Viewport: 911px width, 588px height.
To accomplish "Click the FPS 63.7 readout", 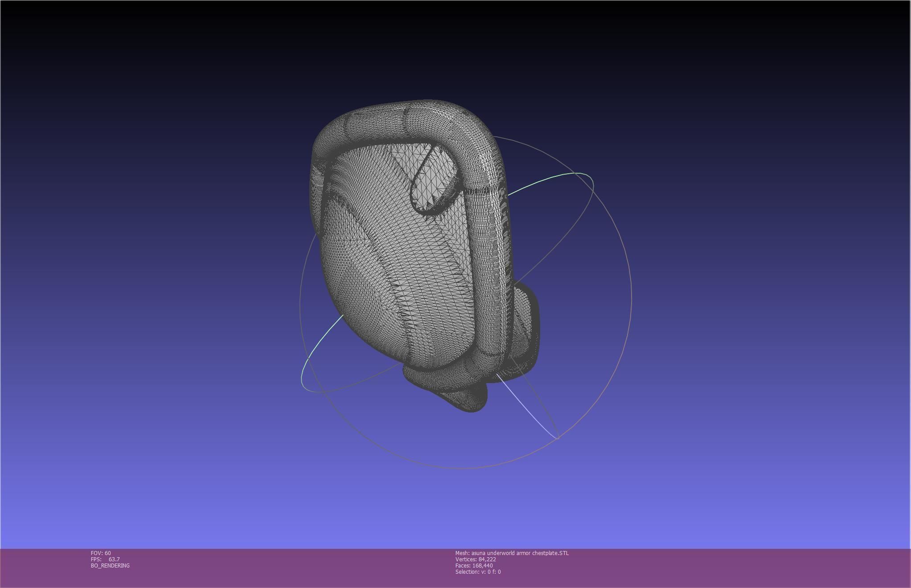I will click(105, 559).
